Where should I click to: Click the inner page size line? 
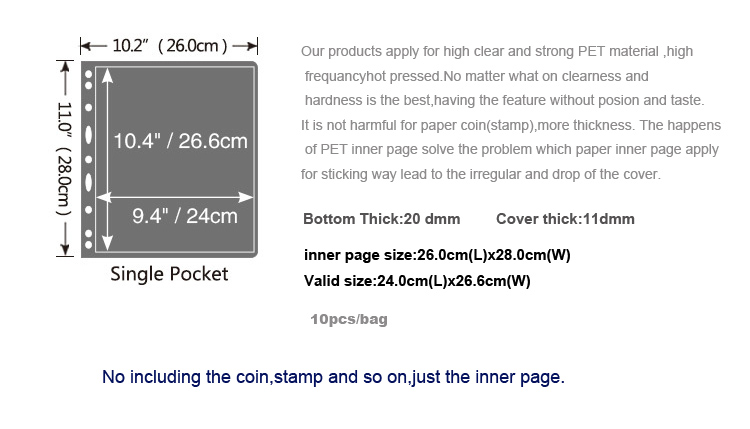[x=437, y=255]
